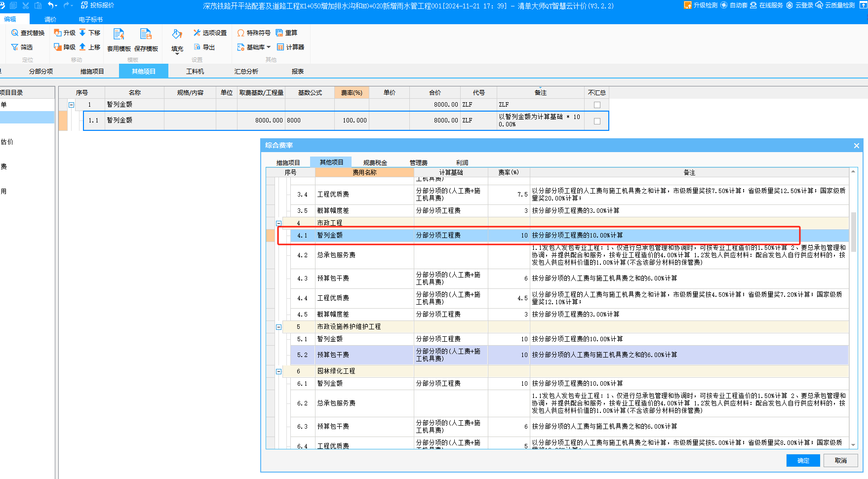Image resolution: width=868 pixels, height=479 pixels.
Task: Click 费率(%) column header in main table
Action: click(x=352, y=92)
